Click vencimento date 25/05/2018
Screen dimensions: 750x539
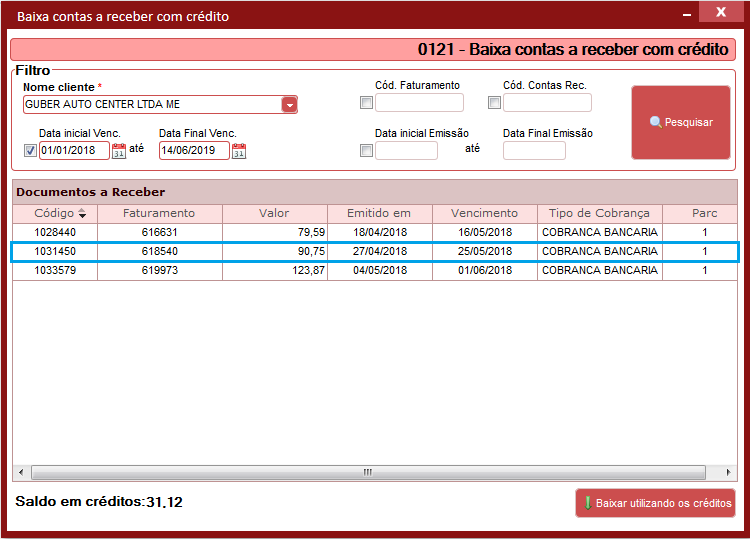coord(485,252)
